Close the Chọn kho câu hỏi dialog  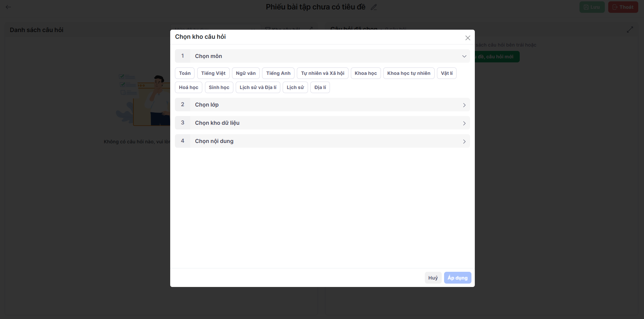click(468, 38)
